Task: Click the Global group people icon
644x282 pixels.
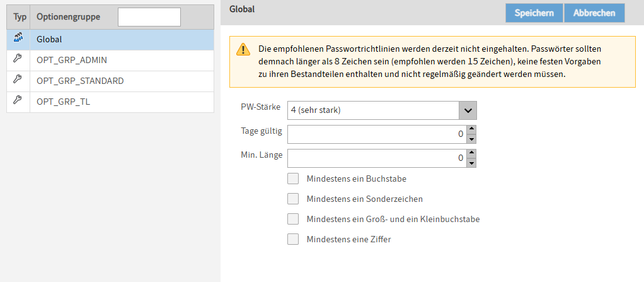Action: 18,39
